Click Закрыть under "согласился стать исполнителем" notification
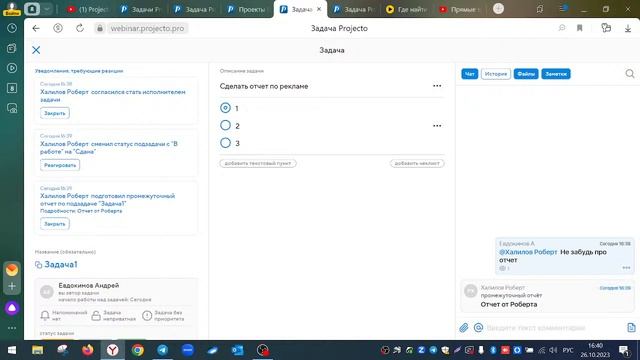The height and width of the screenshot is (360, 640). (55, 113)
